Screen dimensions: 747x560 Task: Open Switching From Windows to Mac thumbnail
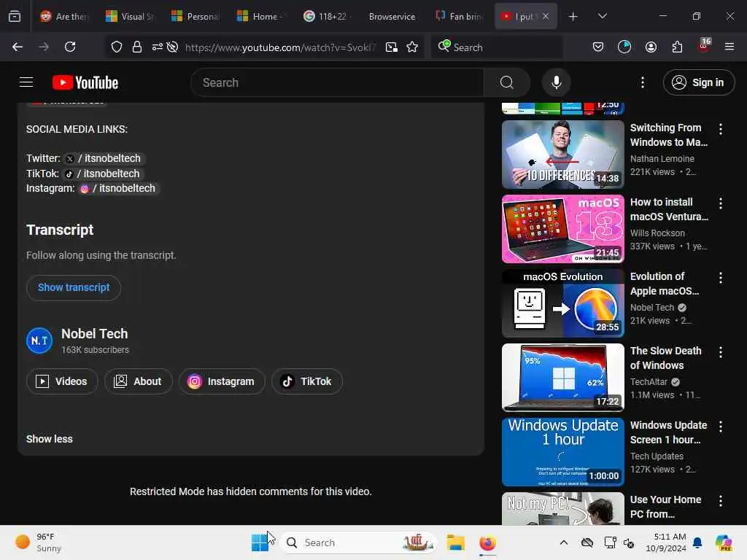point(562,155)
